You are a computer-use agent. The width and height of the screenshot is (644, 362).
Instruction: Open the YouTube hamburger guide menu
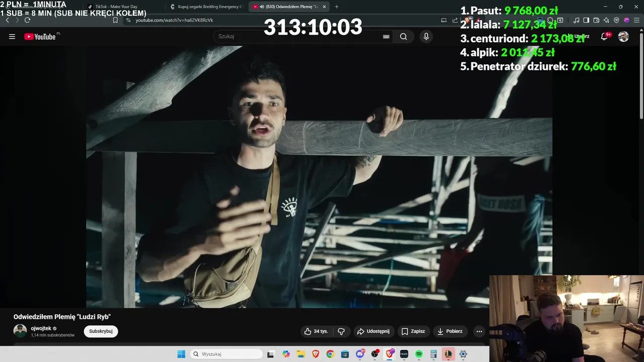click(x=12, y=37)
